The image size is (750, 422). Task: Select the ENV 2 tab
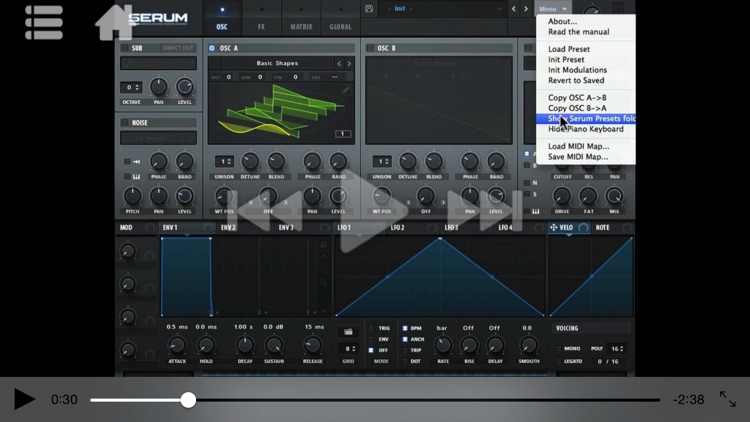click(x=228, y=228)
